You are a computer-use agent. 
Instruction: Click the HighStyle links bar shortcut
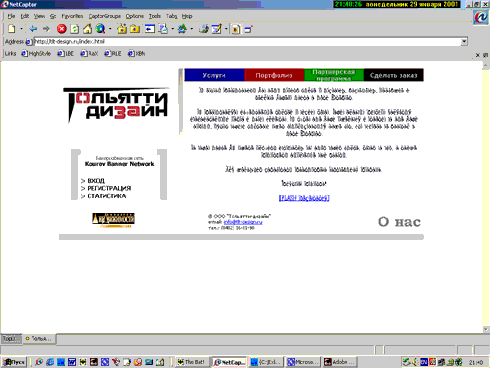(x=36, y=53)
